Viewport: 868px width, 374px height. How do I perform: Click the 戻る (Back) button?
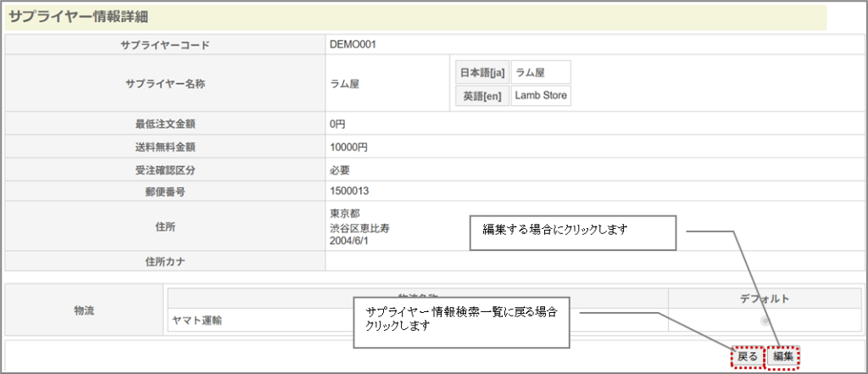pyautogui.click(x=748, y=357)
